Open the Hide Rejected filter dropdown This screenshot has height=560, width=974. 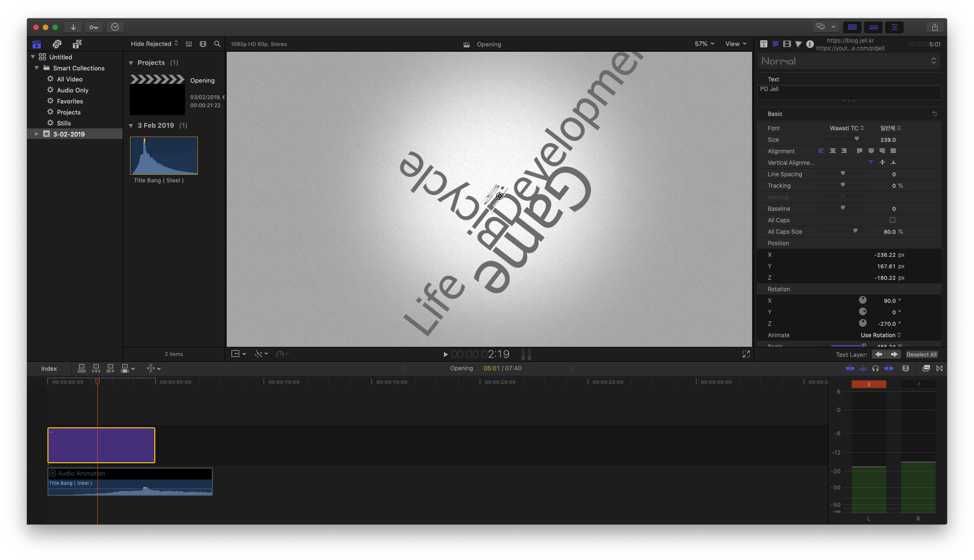[x=151, y=44]
